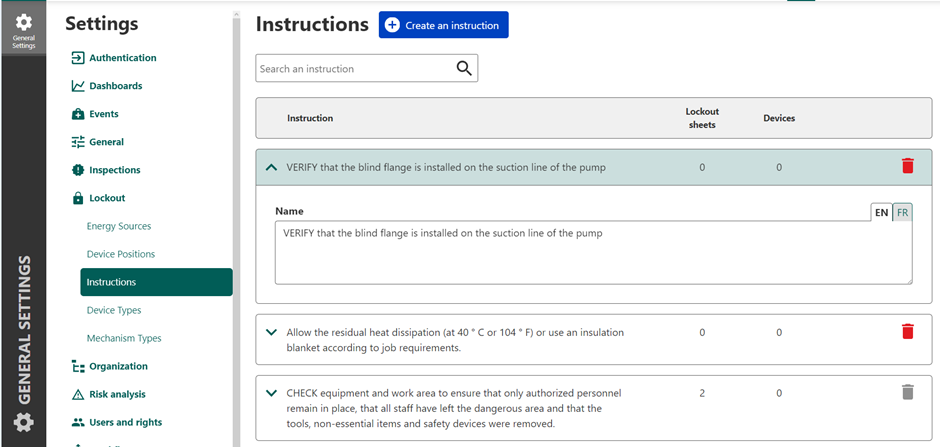Expand the residual heat dissipation instruction
The image size is (940, 447).
pyautogui.click(x=271, y=332)
